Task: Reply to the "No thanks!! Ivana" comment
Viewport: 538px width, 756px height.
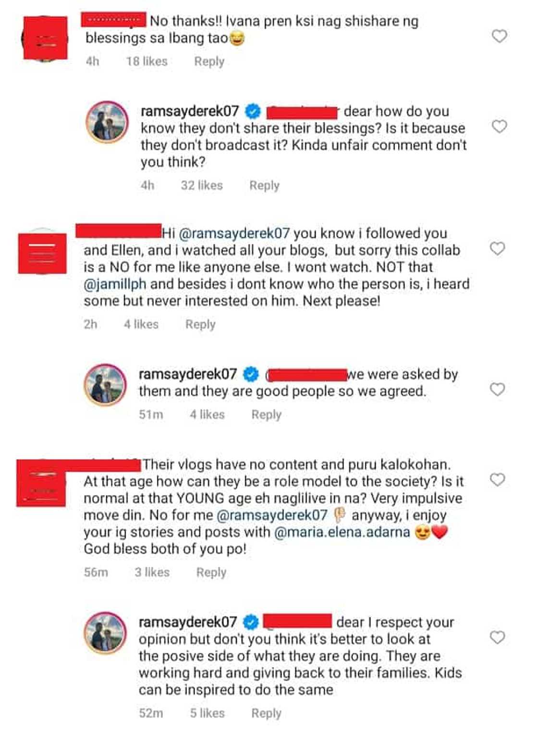Action: (x=209, y=61)
